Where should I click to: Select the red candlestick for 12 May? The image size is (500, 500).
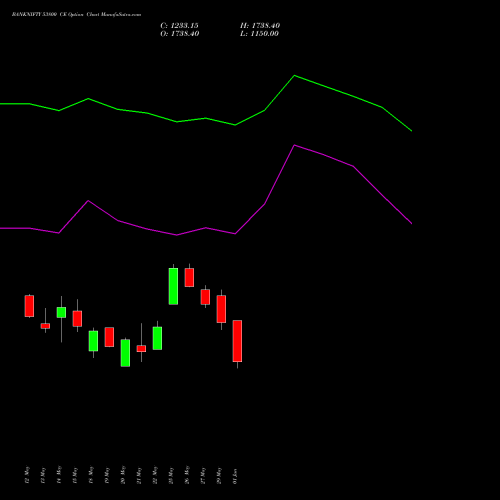[x=29, y=306]
